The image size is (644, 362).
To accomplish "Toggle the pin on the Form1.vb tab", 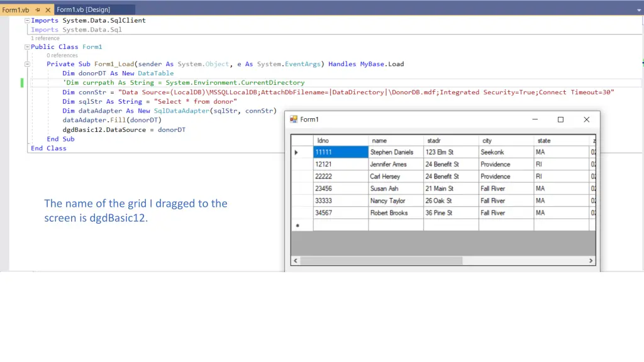I will 37,10.
